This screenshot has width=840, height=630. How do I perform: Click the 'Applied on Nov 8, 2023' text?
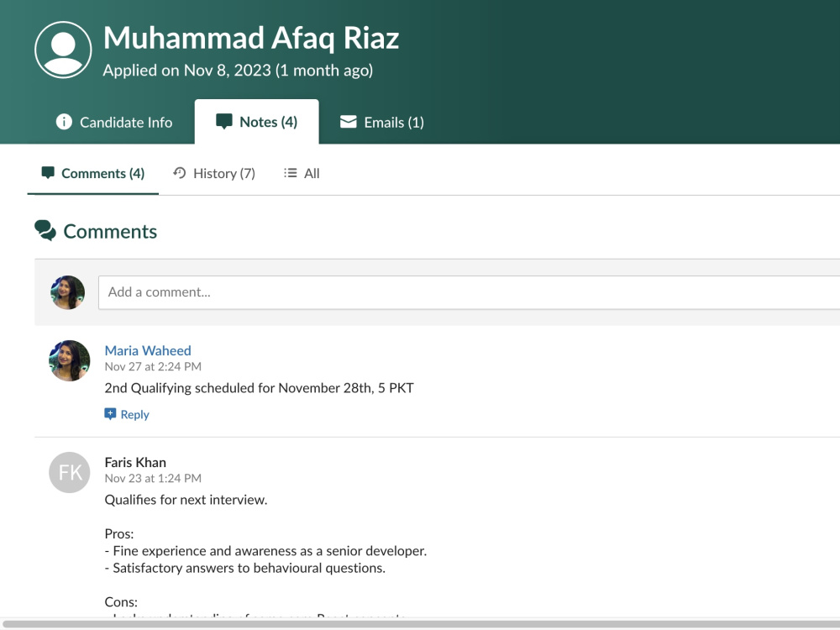coord(187,71)
